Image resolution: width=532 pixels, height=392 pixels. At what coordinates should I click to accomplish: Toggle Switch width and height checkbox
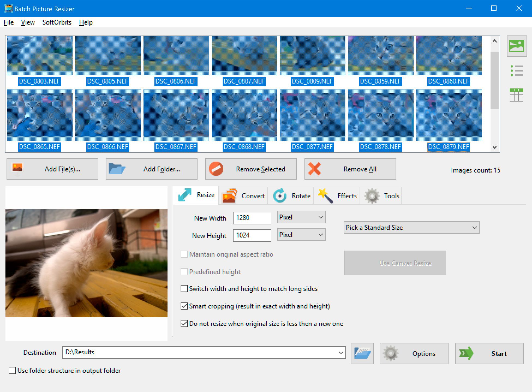click(x=185, y=289)
